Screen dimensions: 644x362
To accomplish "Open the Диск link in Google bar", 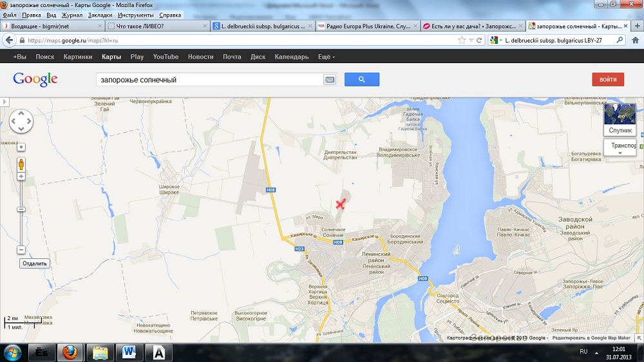I will tap(258, 57).
